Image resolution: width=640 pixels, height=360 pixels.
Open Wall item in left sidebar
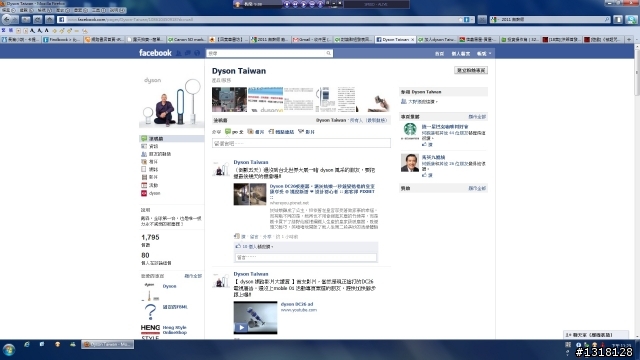coord(172,139)
